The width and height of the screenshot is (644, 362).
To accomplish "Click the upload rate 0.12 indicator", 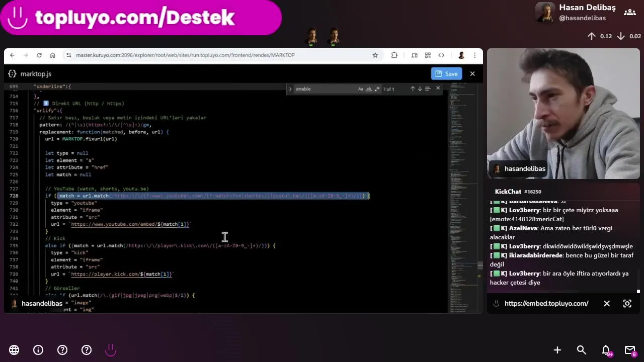I will pos(599,36).
